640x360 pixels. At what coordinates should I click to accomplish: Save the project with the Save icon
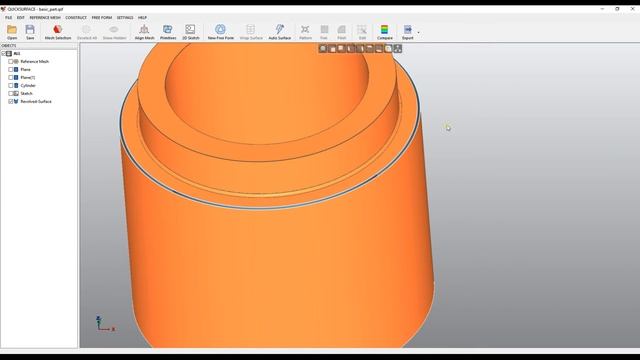pos(30,32)
